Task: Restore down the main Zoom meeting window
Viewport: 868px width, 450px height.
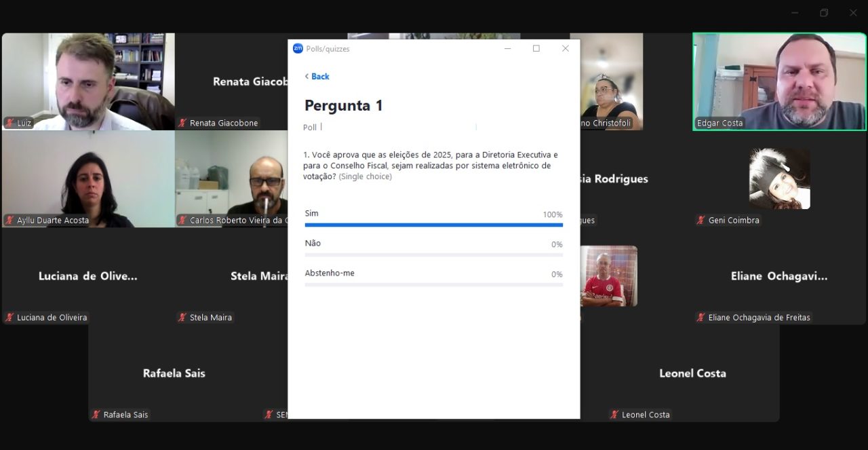Action: point(824,13)
